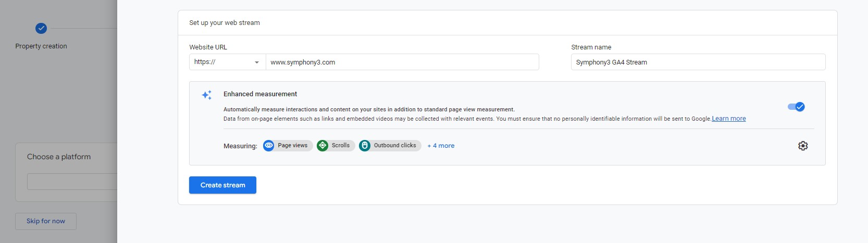Click the Enhanced measurement heading
Screen dimensions: 868x243
click(x=260, y=94)
